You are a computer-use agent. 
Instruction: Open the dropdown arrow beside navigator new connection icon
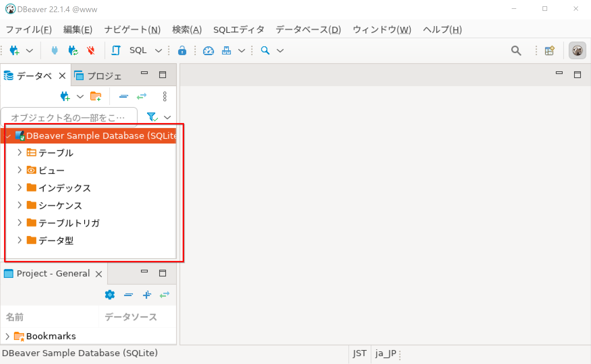pyautogui.click(x=80, y=97)
